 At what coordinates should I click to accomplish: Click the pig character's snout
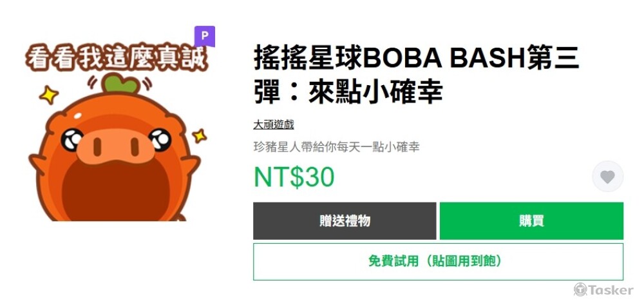(116, 148)
